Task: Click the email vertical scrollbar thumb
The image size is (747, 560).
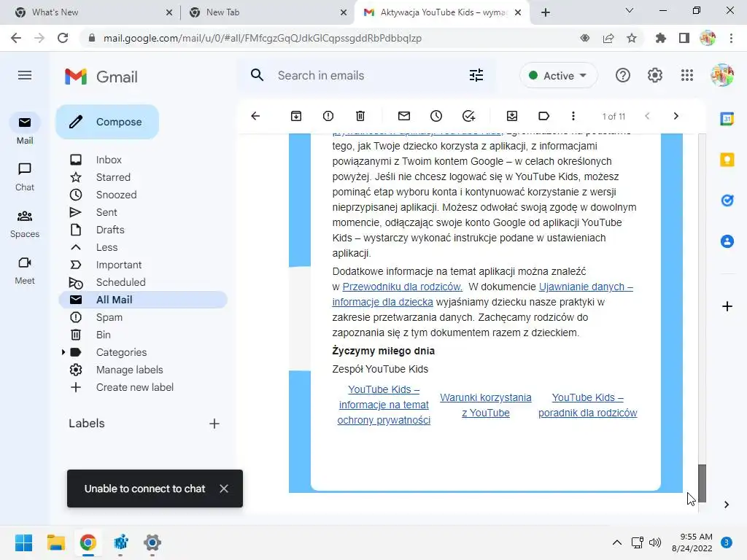Action: tap(702, 483)
